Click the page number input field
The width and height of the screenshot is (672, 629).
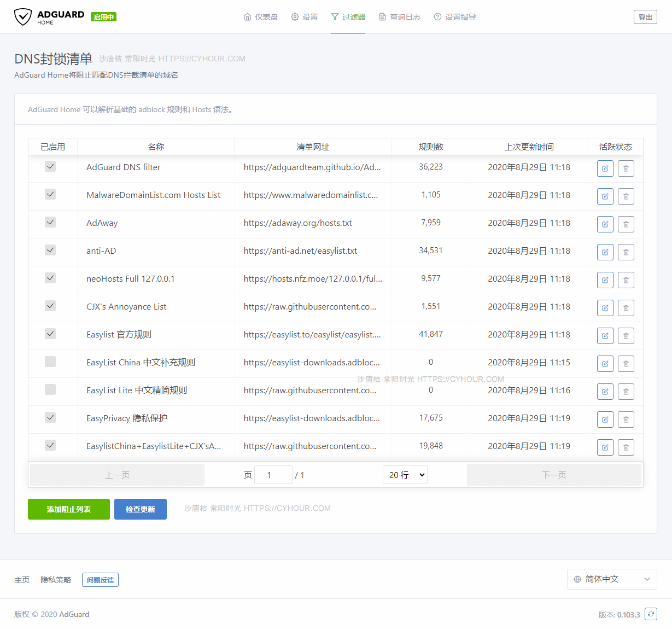273,475
